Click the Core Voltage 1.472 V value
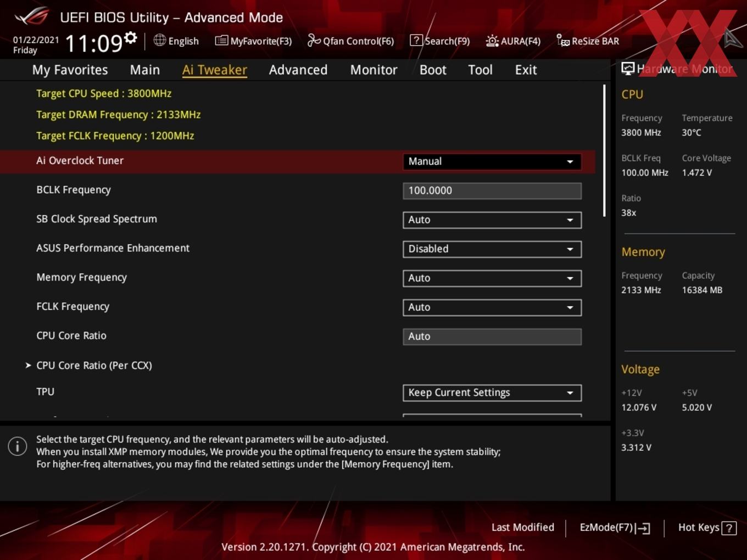Screen dimensions: 747x560 pyautogui.click(x=696, y=172)
